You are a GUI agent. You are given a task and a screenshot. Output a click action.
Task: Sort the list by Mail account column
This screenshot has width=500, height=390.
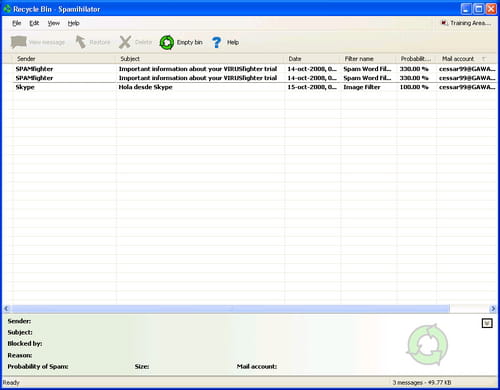[467, 59]
